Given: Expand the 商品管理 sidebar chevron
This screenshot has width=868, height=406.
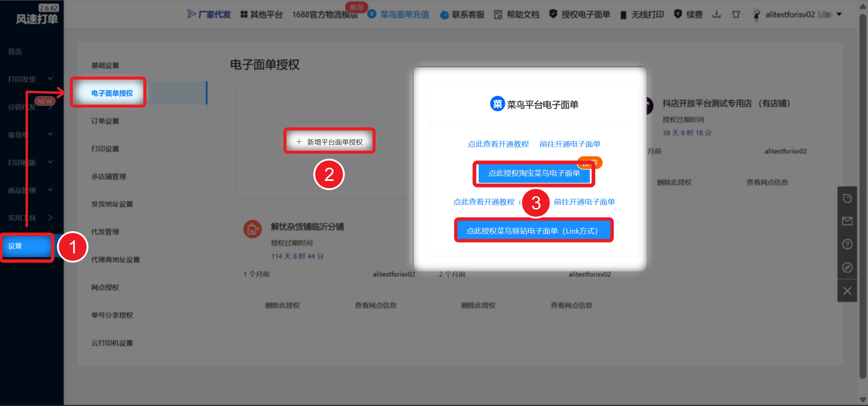Looking at the screenshot, I should click(x=50, y=190).
